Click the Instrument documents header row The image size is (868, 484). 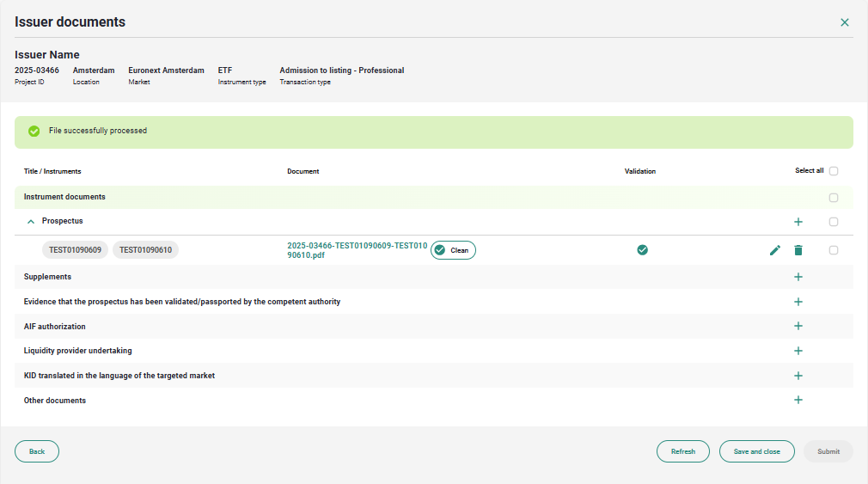(x=433, y=197)
